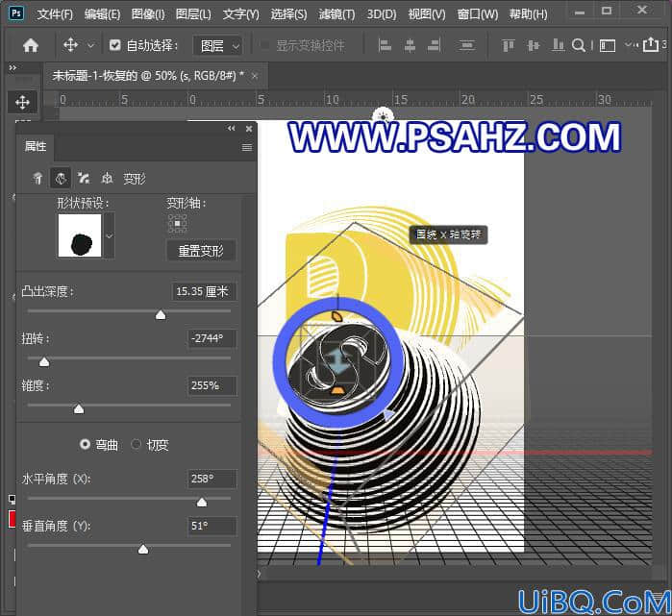Click the 锥度 slider handle
The width and height of the screenshot is (672, 616).
[79, 409]
